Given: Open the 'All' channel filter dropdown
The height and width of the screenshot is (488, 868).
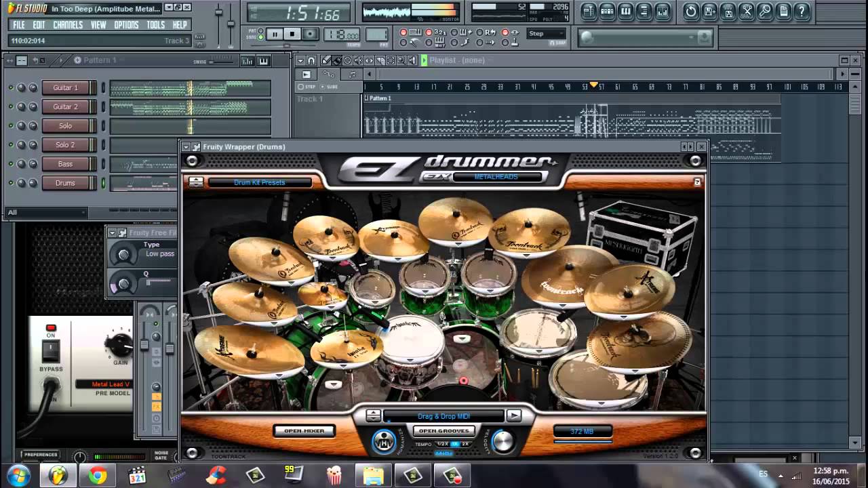Looking at the screenshot, I should pos(45,212).
